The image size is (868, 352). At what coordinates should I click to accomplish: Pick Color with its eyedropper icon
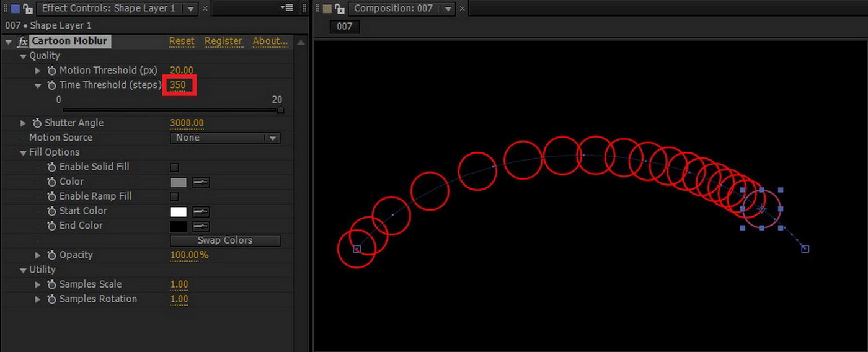click(x=201, y=182)
